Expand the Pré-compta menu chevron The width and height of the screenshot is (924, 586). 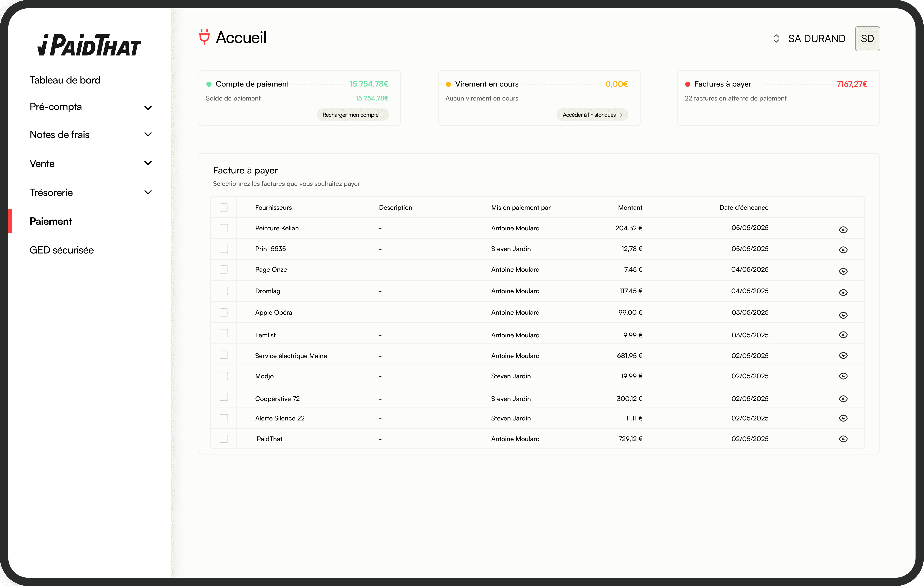[x=148, y=107]
